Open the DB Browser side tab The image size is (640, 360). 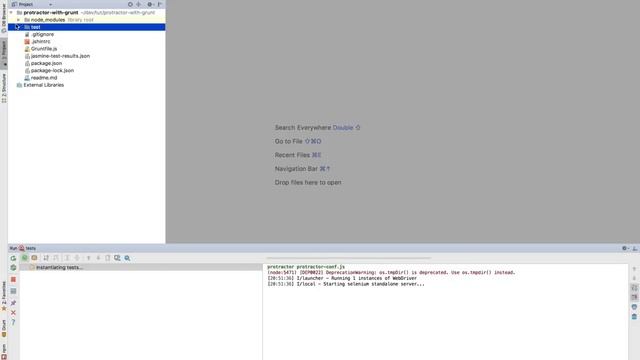tap(4, 18)
